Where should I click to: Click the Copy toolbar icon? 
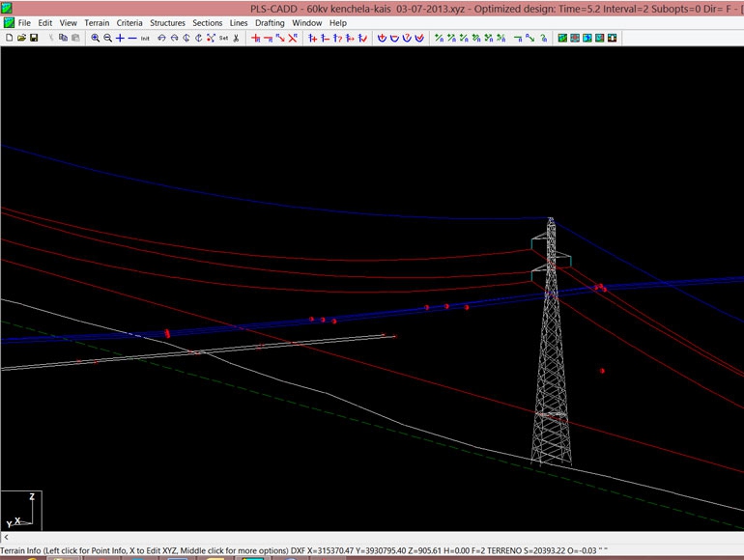pyautogui.click(x=63, y=38)
